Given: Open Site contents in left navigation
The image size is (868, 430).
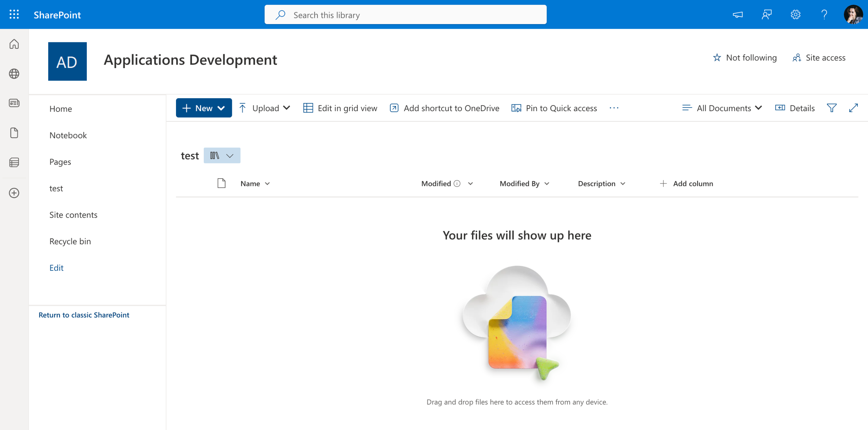Looking at the screenshot, I should (x=73, y=215).
